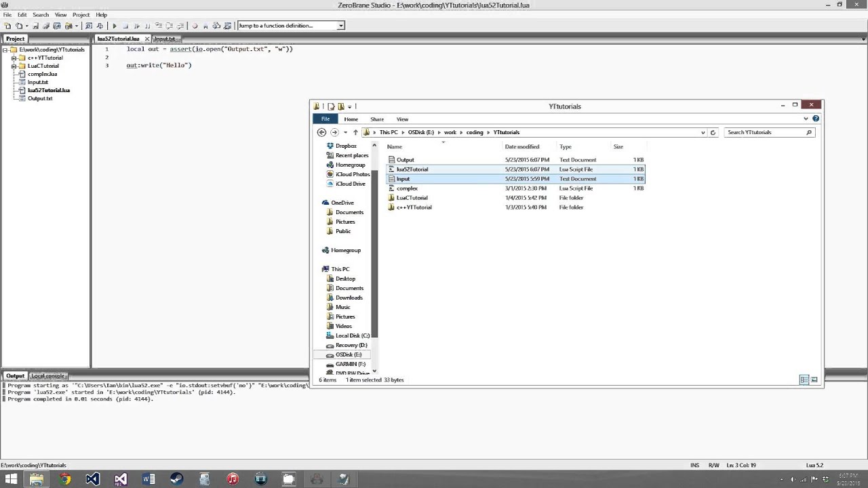Click the Explorer forward arrow
The image size is (868, 488).
[334, 132]
